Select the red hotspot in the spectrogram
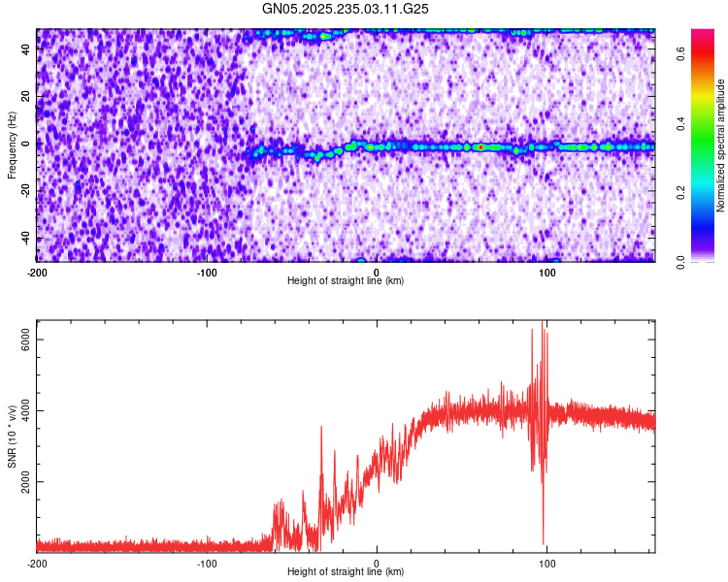728x582 pixels. pyautogui.click(x=480, y=147)
